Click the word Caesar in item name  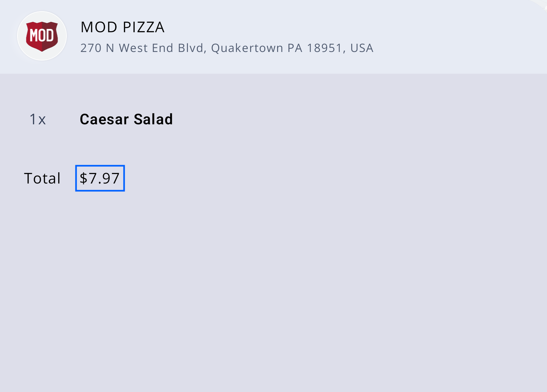[104, 119]
